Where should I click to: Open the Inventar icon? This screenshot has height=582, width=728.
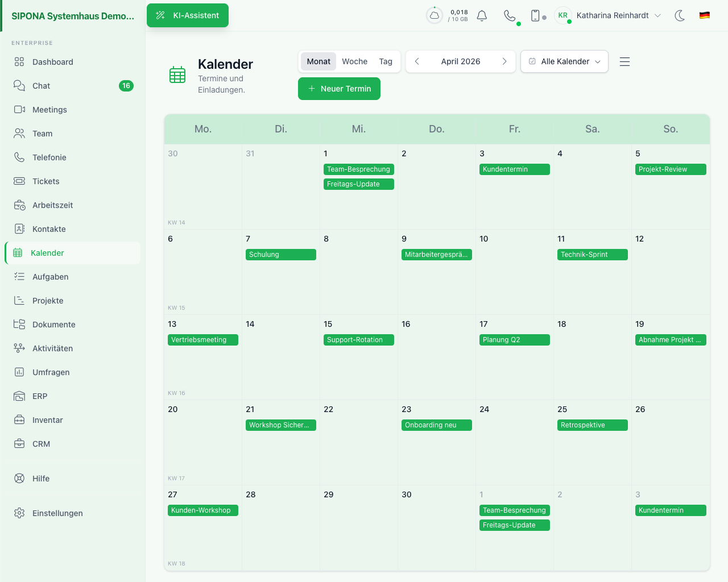tap(19, 420)
